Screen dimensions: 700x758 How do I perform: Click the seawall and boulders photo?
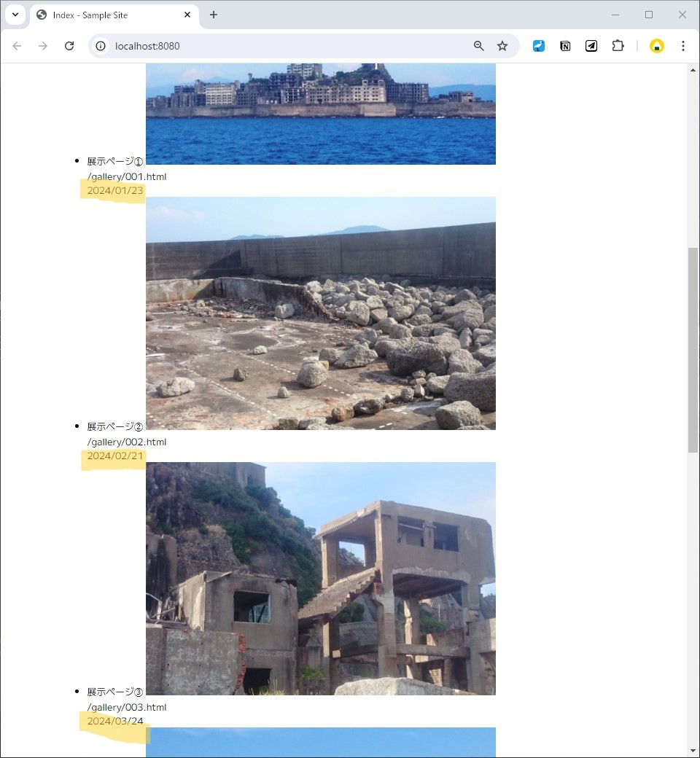(x=321, y=313)
